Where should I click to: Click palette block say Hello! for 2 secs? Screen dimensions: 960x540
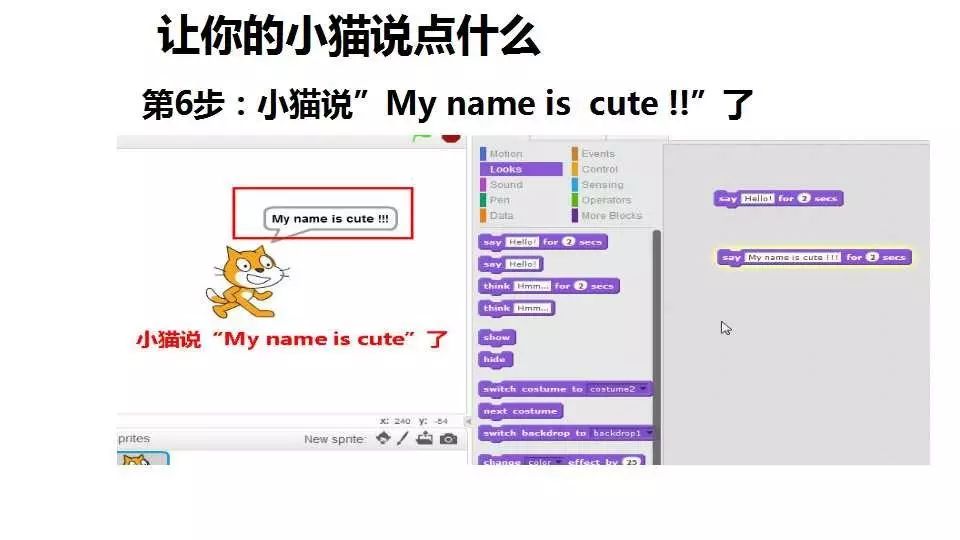click(543, 242)
